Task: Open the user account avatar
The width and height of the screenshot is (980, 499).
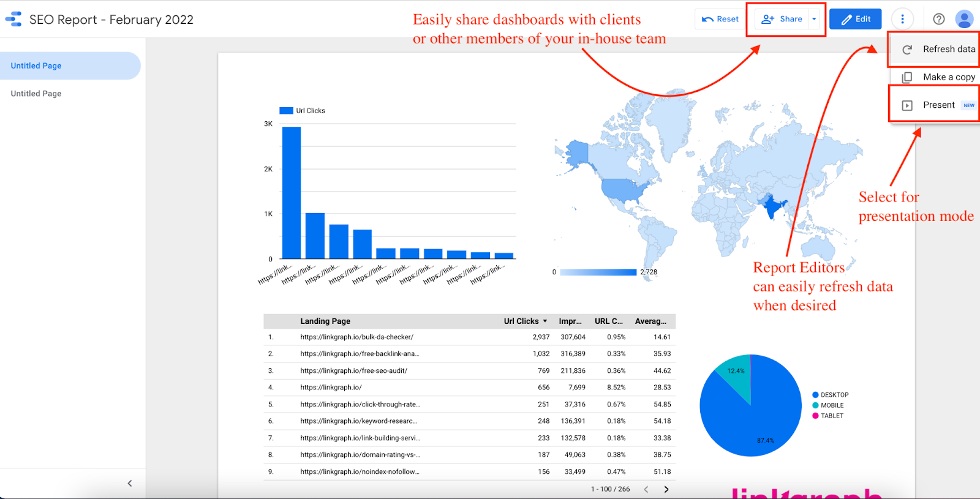Action: 964,19
